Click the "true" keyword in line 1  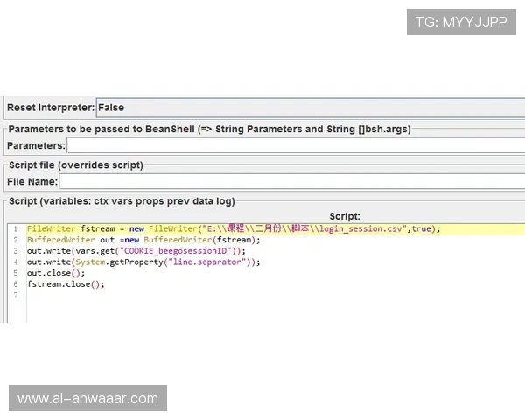(423, 228)
